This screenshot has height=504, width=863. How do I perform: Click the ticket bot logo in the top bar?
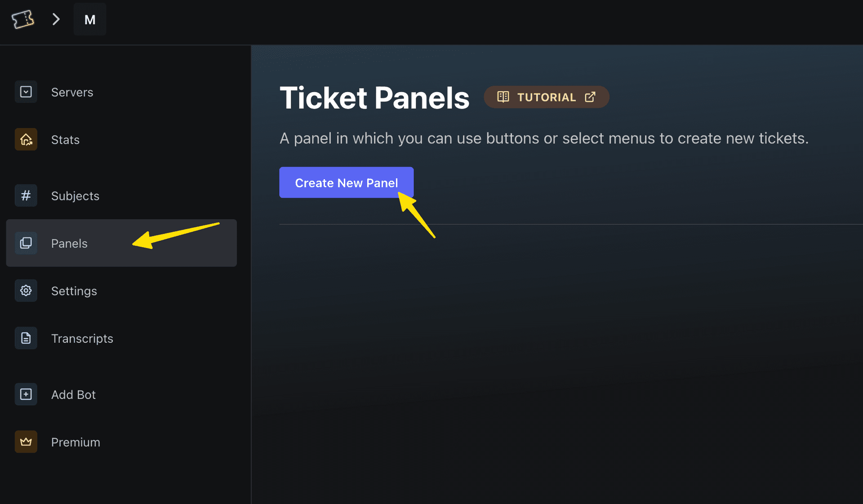23,19
